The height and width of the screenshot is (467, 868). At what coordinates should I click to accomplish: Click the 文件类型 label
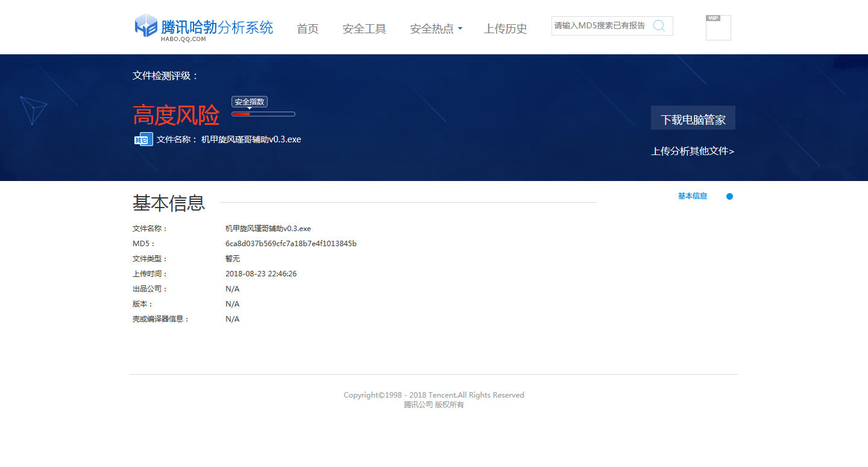pos(150,259)
